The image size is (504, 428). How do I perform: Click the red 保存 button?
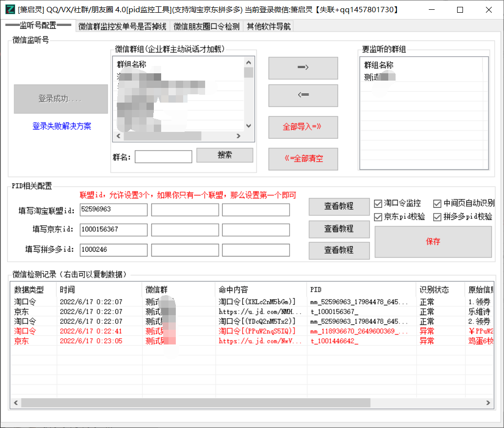click(x=433, y=241)
